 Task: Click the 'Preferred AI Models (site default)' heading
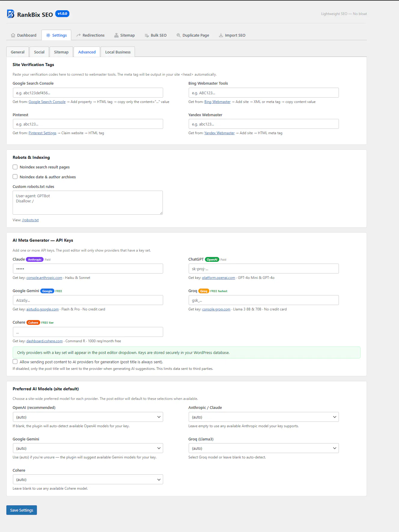coord(46,389)
